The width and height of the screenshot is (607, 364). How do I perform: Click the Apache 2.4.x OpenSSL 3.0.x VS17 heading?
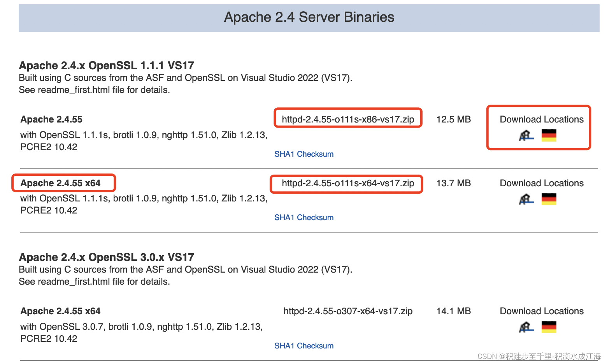coord(107,257)
